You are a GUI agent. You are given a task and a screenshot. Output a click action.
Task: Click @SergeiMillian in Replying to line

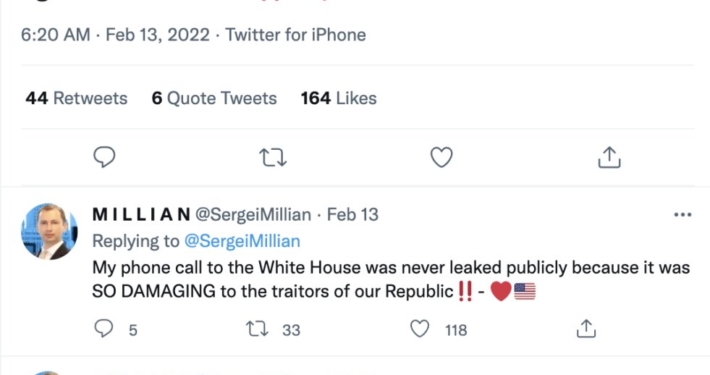click(242, 241)
